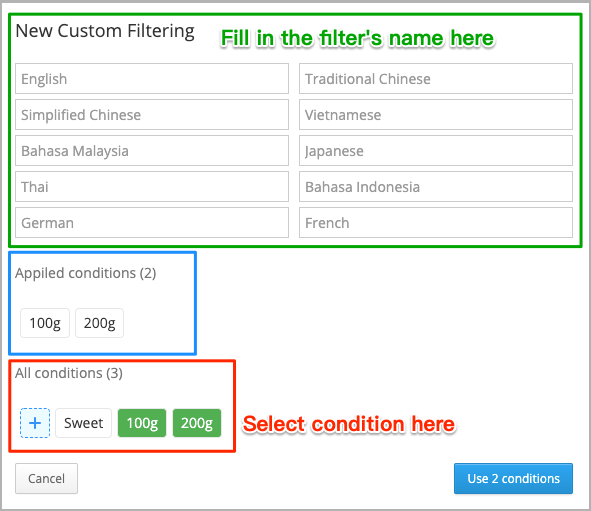This screenshot has height=511, width=591.
Task: Select the Simplified Chinese input field
Action: pyautogui.click(x=152, y=115)
